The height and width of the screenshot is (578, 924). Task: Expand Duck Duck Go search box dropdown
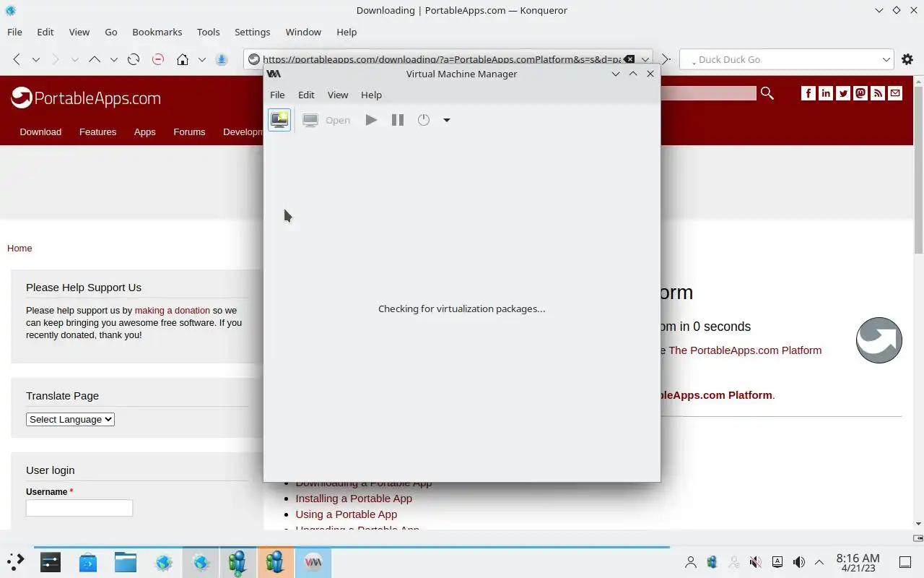click(x=886, y=59)
